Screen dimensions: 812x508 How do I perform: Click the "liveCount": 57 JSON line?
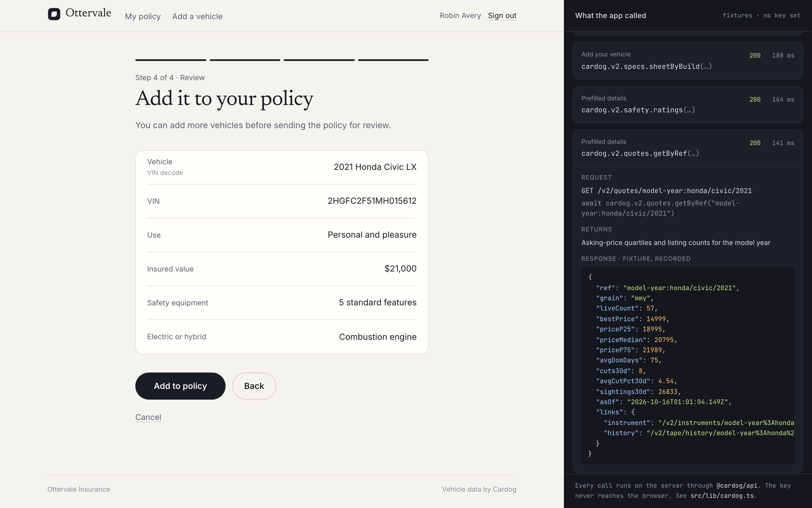point(626,308)
